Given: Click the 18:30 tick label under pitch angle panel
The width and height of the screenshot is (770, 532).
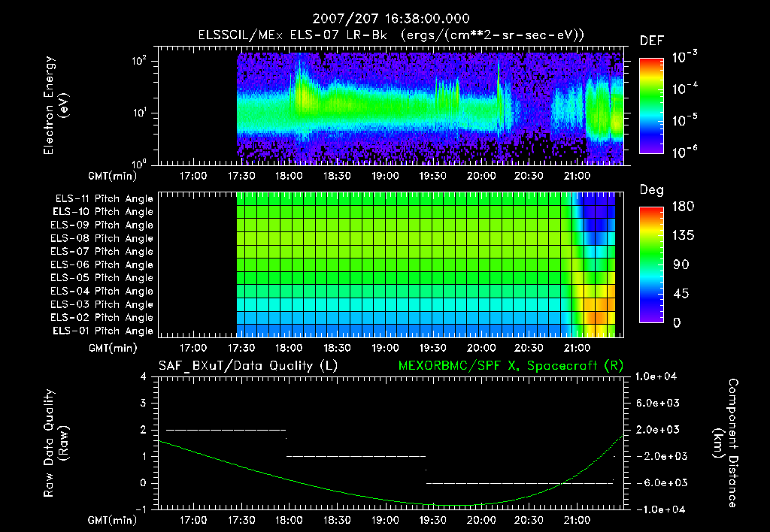Looking at the screenshot, I should (x=337, y=348).
